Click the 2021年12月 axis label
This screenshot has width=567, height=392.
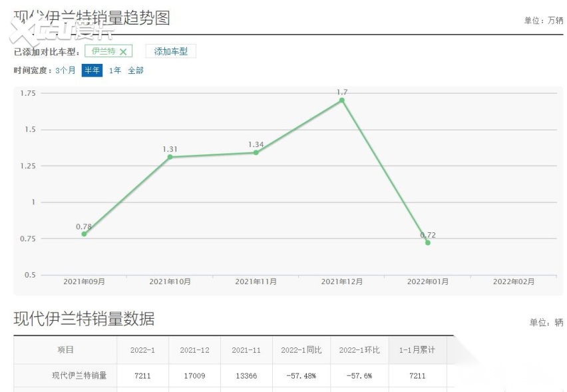(341, 282)
